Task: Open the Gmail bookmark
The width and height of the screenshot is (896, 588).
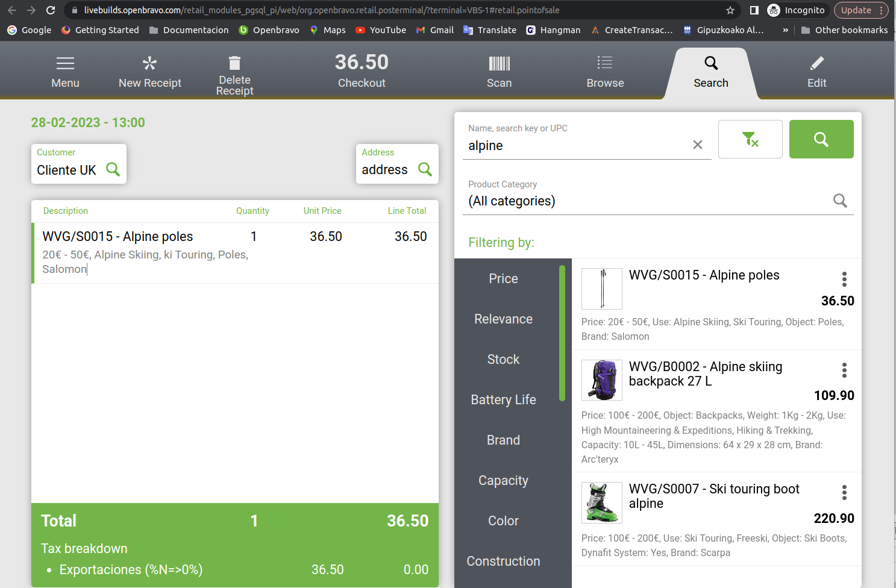Action: click(434, 30)
